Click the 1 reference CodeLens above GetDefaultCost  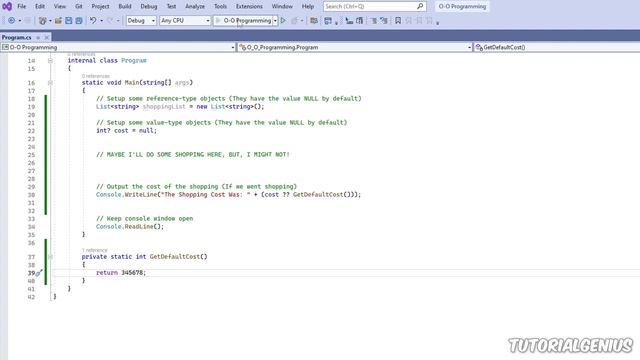pos(95,250)
